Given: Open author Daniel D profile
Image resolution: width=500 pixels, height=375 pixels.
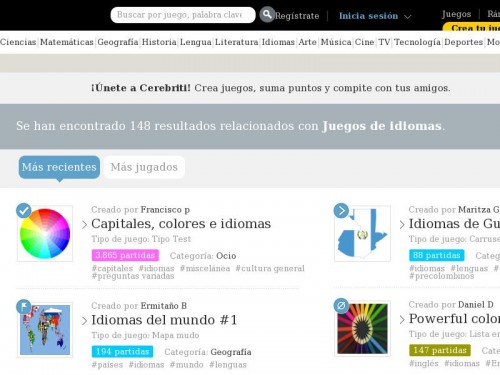Looking at the screenshot, I should point(476,305).
